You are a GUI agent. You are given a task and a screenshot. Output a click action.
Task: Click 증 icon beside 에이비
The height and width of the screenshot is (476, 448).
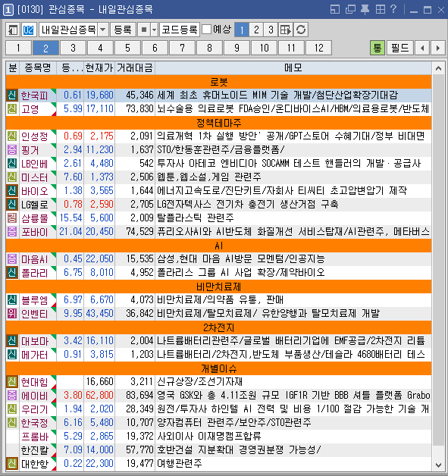12,395
